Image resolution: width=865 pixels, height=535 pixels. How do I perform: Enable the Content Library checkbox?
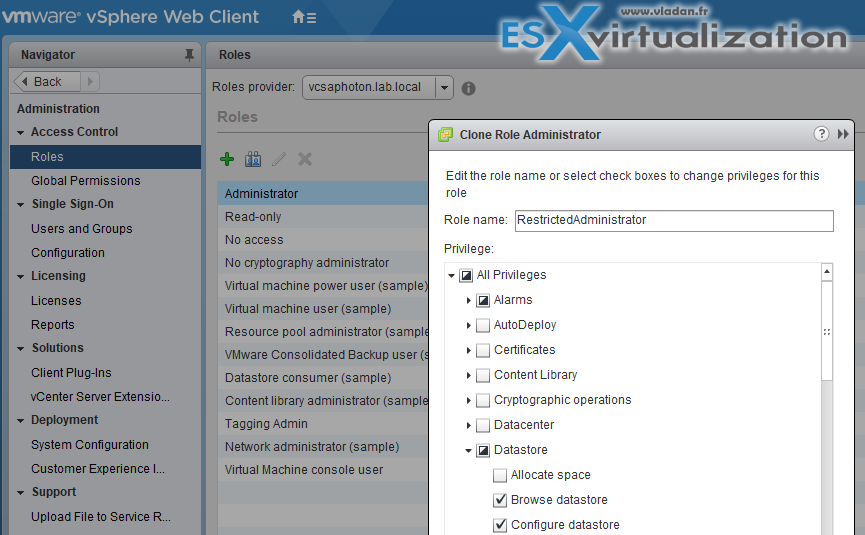[x=483, y=376]
